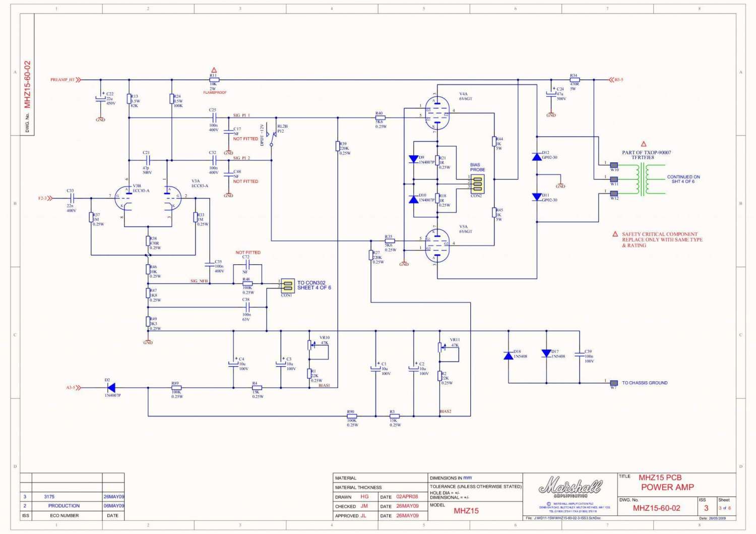Click the D18 1N5408 diode symbol

point(509,355)
